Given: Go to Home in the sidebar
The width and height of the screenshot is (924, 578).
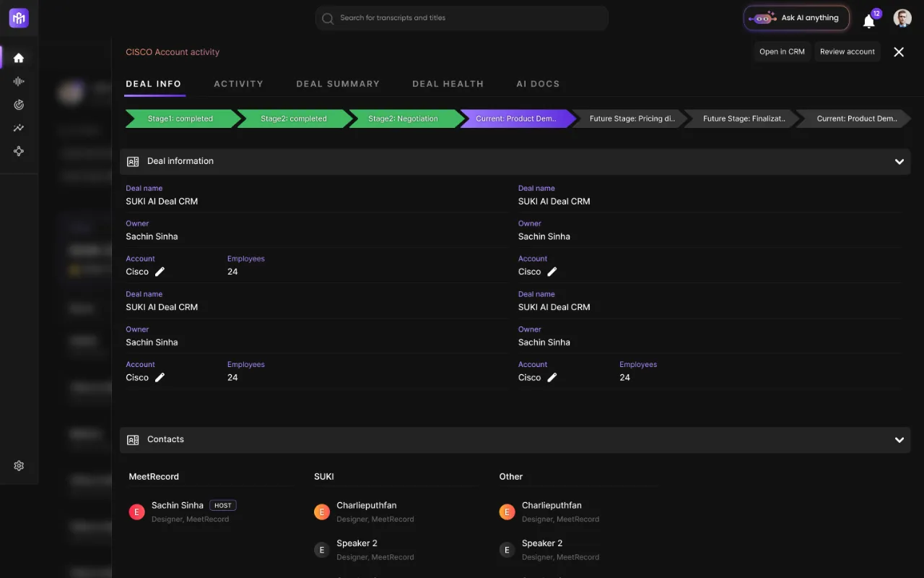Looking at the screenshot, I should [x=19, y=58].
